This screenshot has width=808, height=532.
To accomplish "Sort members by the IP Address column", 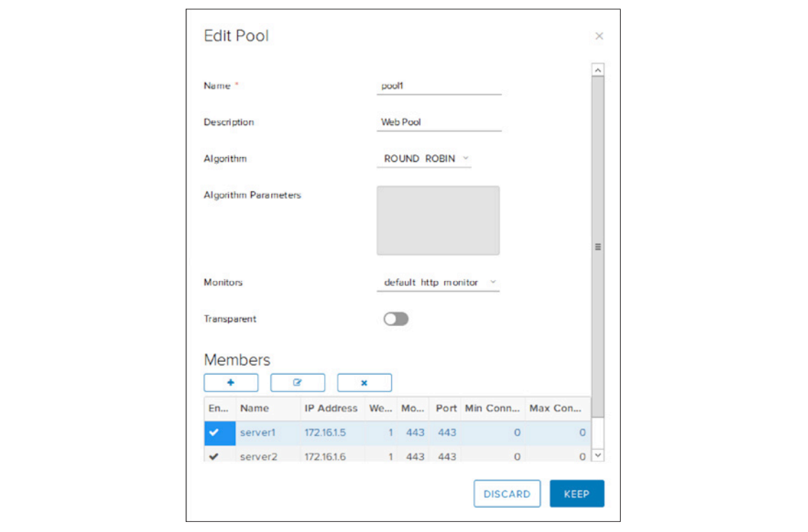I will click(330, 408).
